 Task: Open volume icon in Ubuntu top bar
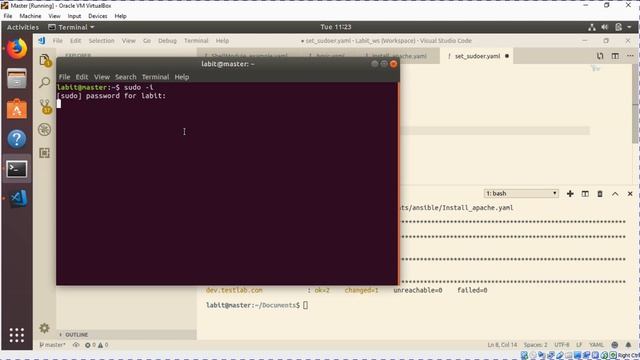605,27
